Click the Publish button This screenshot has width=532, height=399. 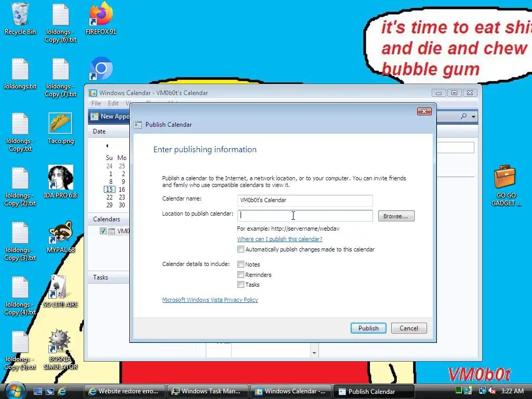[368, 328]
